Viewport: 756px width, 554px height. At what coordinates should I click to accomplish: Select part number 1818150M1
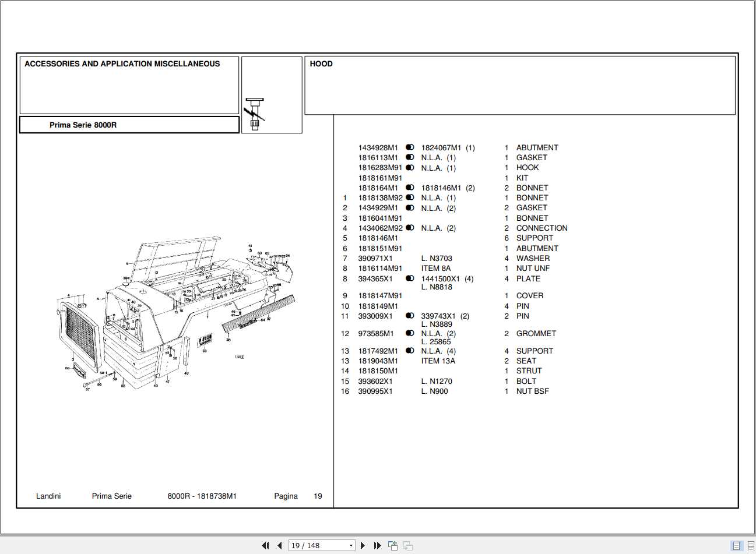point(378,370)
